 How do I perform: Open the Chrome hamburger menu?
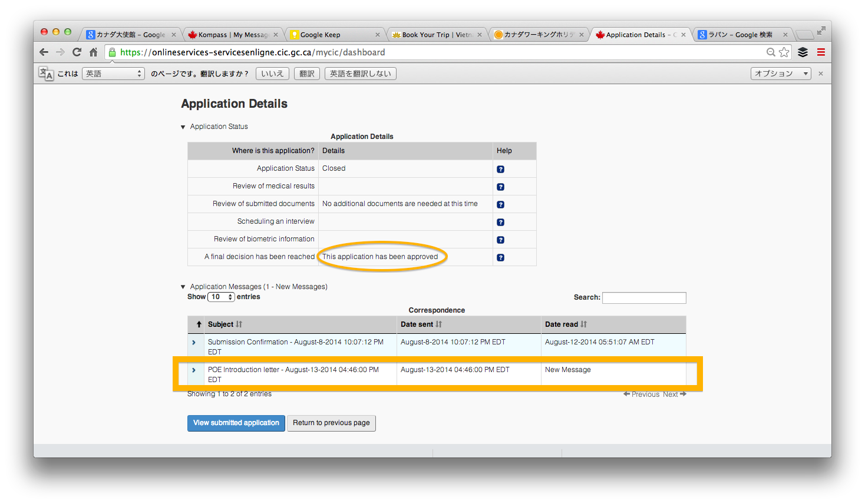tap(821, 52)
